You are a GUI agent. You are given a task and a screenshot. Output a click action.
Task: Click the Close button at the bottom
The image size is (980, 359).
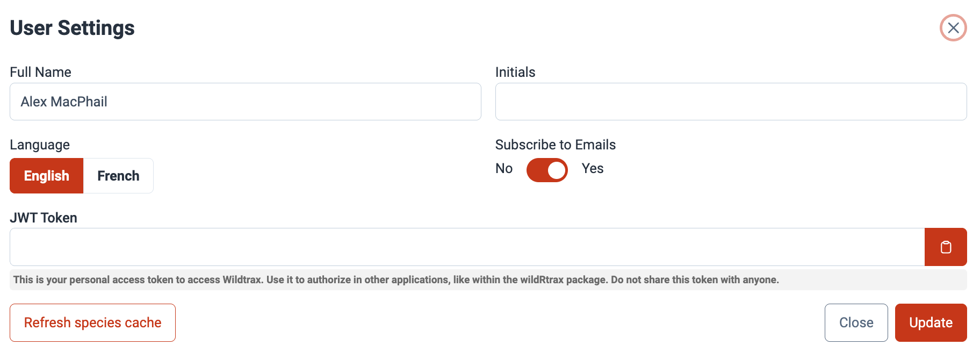856,322
